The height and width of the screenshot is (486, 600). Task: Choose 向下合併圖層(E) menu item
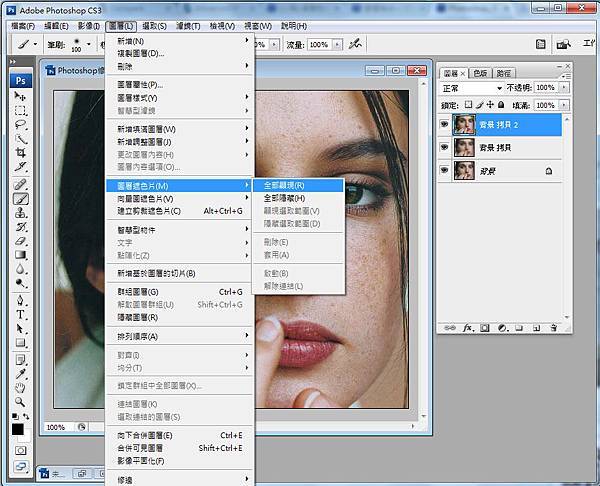[x=180, y=435]
